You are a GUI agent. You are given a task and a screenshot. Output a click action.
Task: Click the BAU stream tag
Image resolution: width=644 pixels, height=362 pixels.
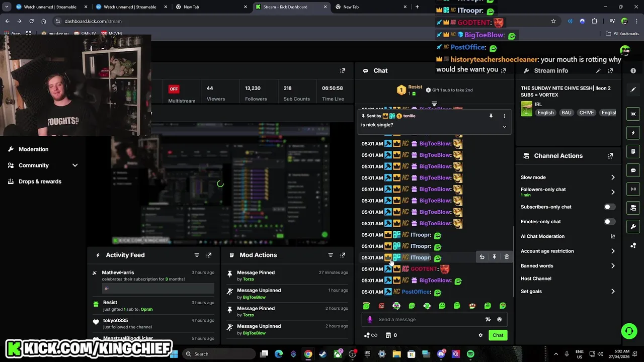(567, 113)
